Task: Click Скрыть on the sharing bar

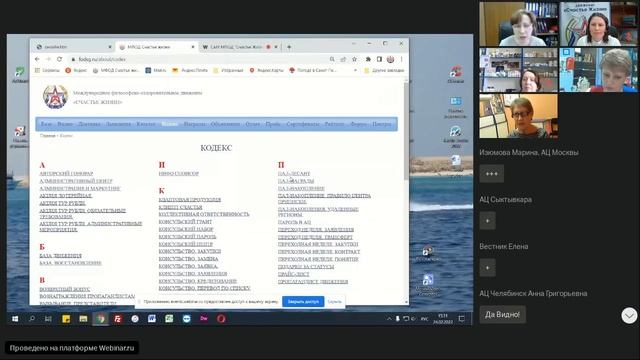Action: [334, 302]
